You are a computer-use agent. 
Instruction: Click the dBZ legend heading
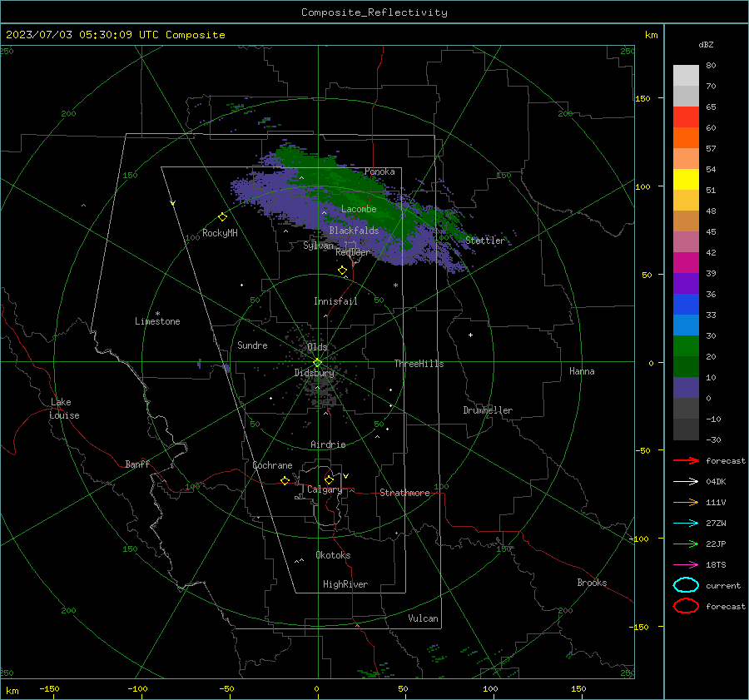[x=706, y=45]
